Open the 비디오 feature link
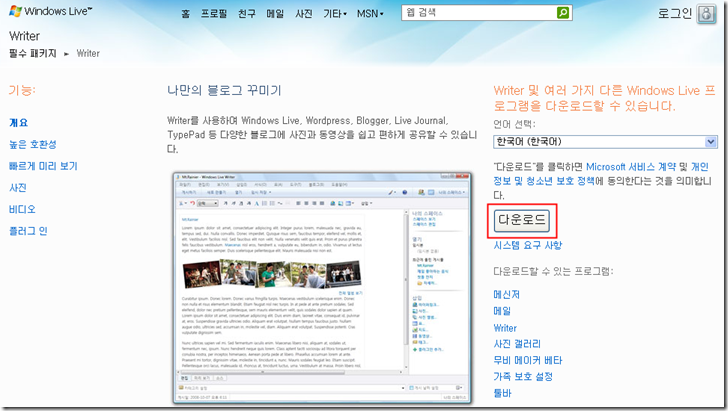Viewport: 728px width, 411px height. pos(22,209)
